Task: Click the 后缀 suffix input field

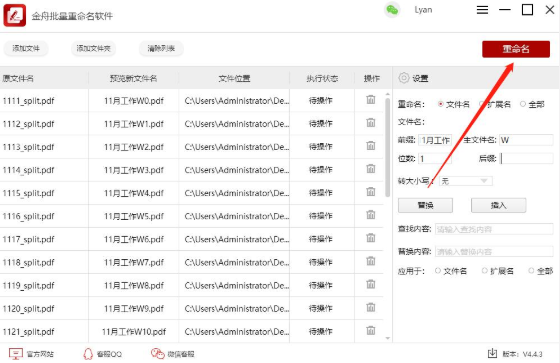Action: (x=526, y=158)
